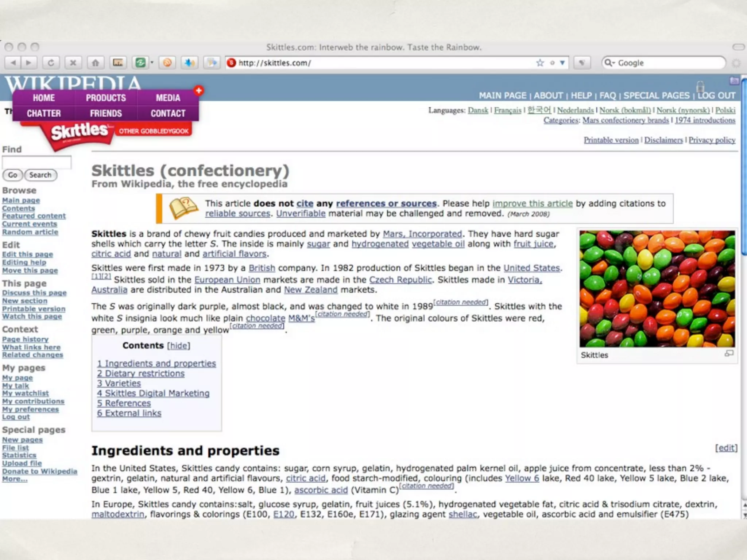Click the browser back arrow button

point(13,63)
